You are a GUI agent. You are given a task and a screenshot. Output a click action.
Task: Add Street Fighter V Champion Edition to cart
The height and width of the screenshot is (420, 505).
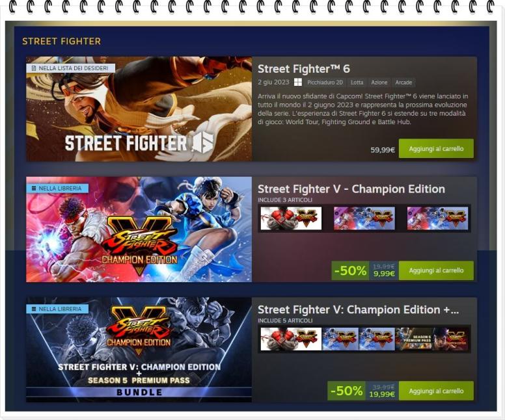click(x=436, y=270)
